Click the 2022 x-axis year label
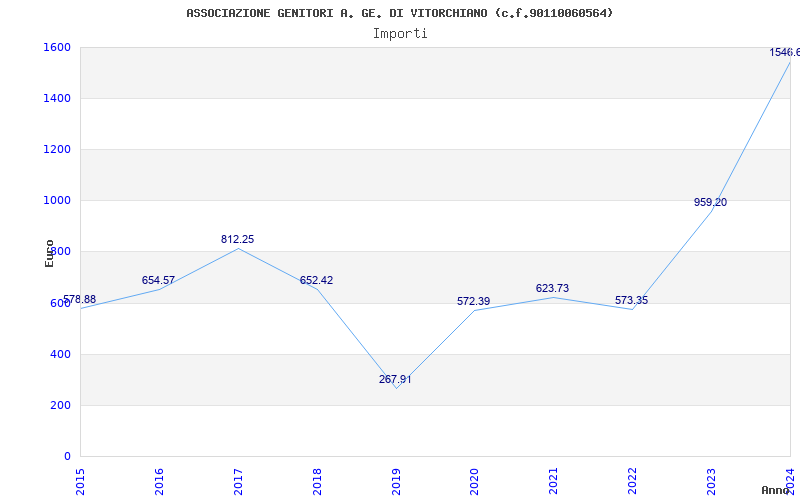The height and width of the screenshot is (500, 800). tap(632, 481)
